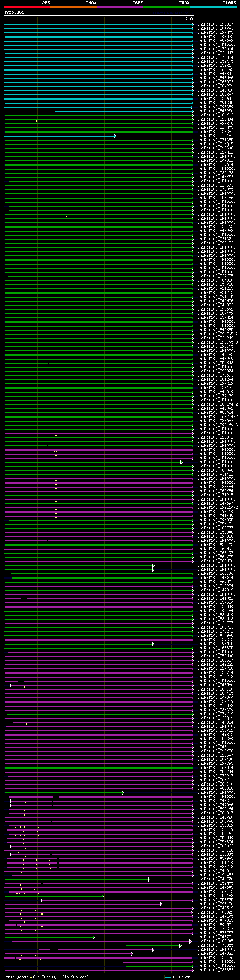Click the green ~80% identity legend segment

coord(166,6)
